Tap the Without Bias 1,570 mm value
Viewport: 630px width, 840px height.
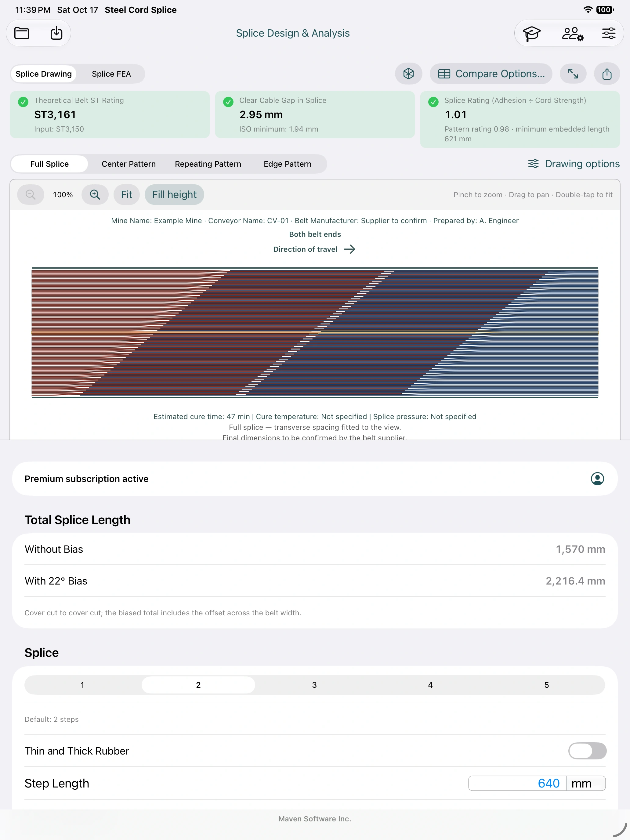[580, 549]
